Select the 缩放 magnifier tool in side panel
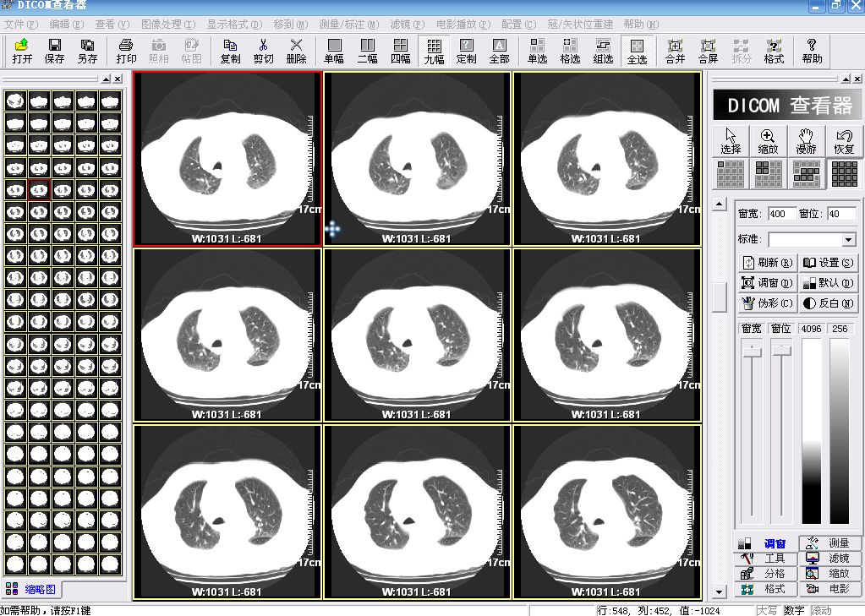 point(768,141)
